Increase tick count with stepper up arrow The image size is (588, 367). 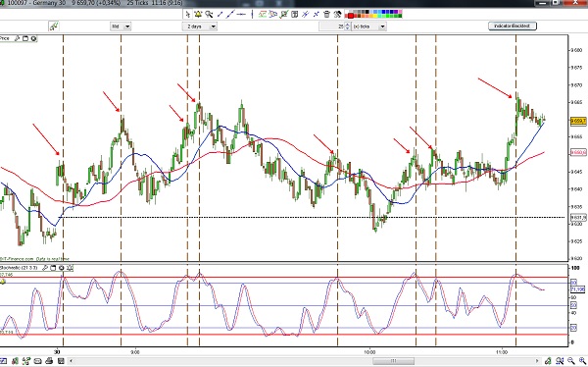click(347, 25)
